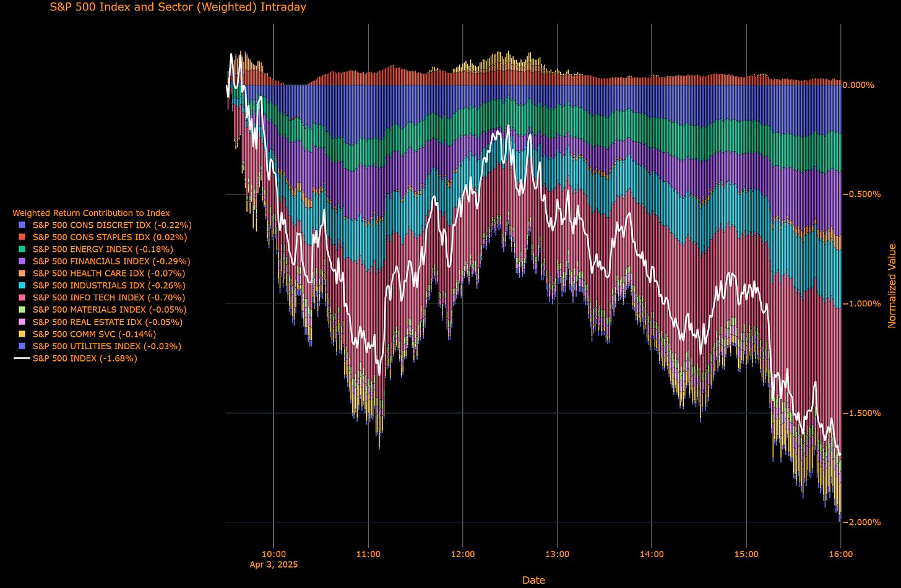Click the −2.000% y-axis tick label
Screen dimensions: 901x588
[861, 522]
